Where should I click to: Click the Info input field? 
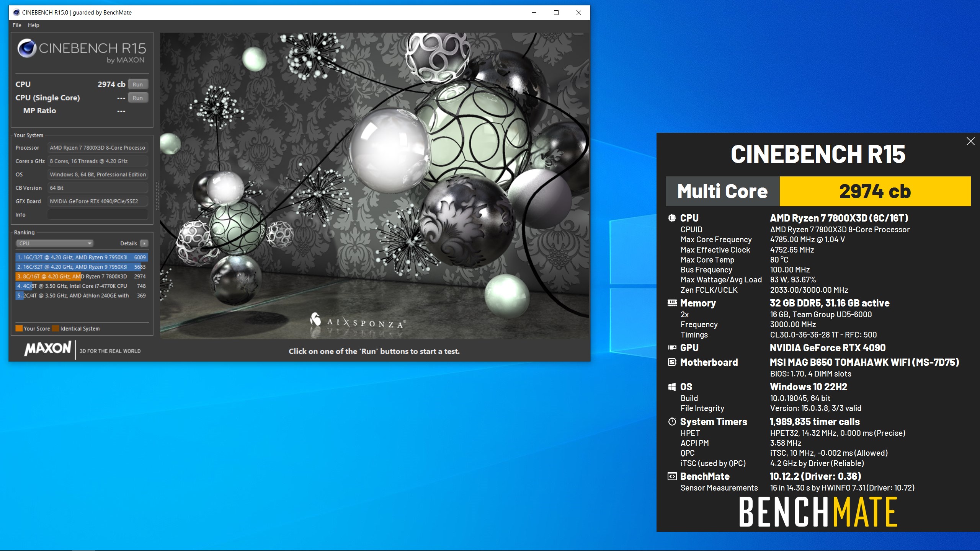pyautogui.click(x=98, y=215)
